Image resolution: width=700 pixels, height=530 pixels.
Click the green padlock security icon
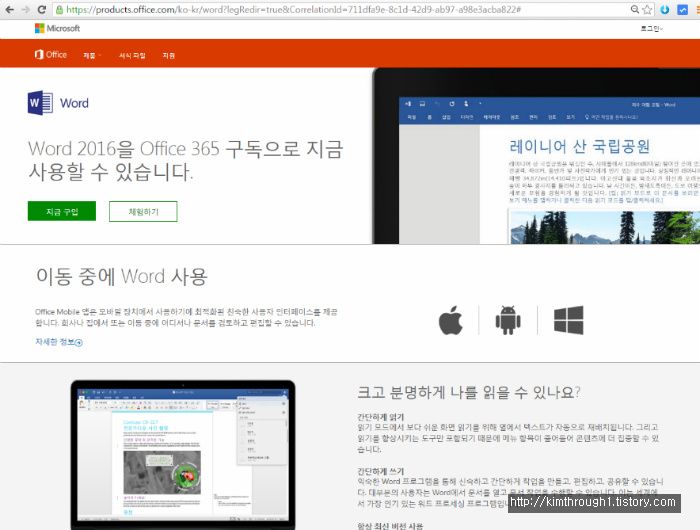point(59,9)
